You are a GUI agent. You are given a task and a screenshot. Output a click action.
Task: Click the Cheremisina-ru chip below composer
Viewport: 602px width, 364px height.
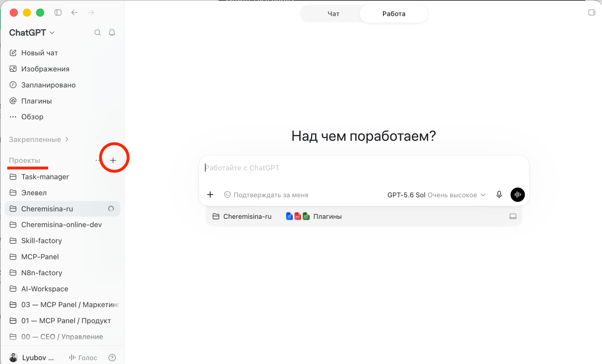242,216
